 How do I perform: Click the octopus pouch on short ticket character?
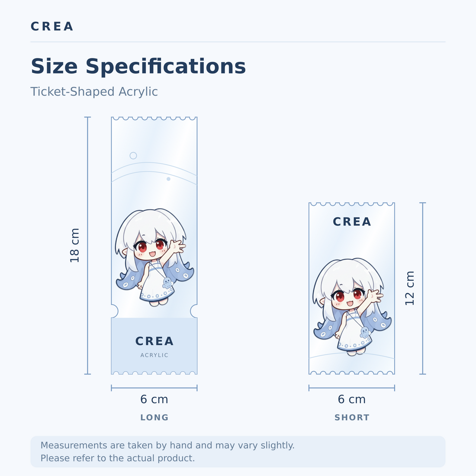(365, 333)
